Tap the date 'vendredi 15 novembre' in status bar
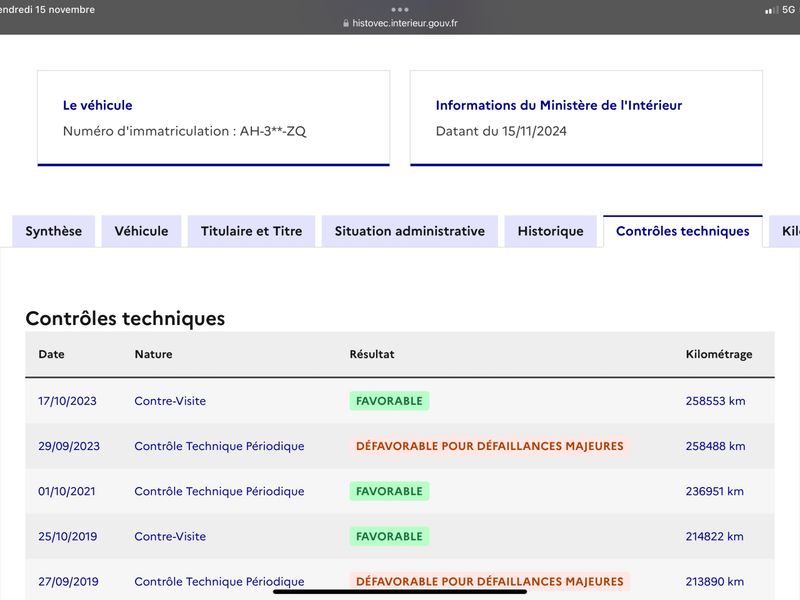This screenshot has width=800, height=600. [x=47, y=10]
